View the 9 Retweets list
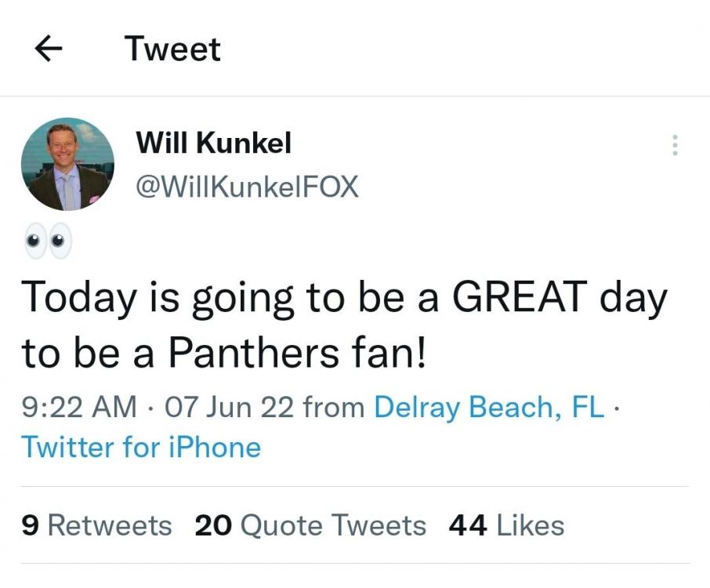 pos(96,525)
